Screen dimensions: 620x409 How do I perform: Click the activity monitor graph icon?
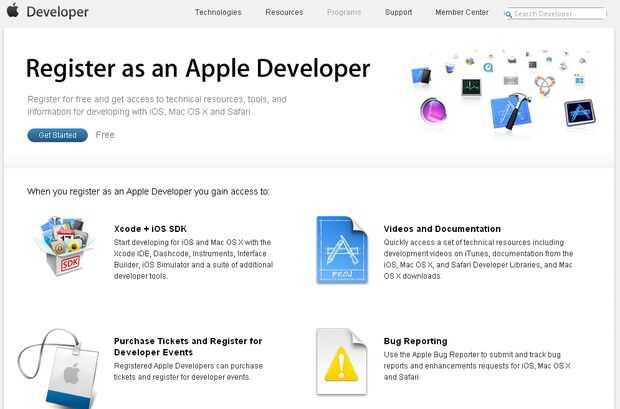471,87
